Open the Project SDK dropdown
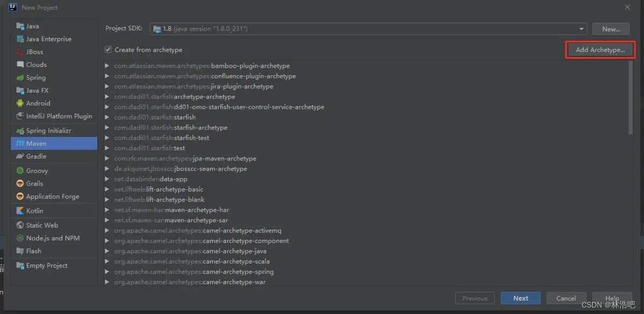Image resolution: width=644 pixels, height=314 pixels. coord(581,29)
